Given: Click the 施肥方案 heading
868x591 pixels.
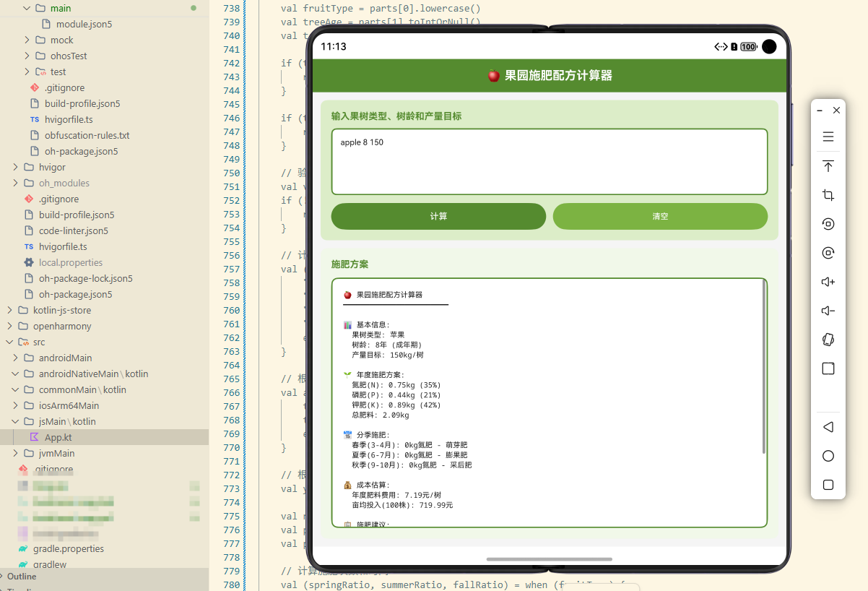Looking at the screenshot, I should pyautogui.click(x=350, y=264).
